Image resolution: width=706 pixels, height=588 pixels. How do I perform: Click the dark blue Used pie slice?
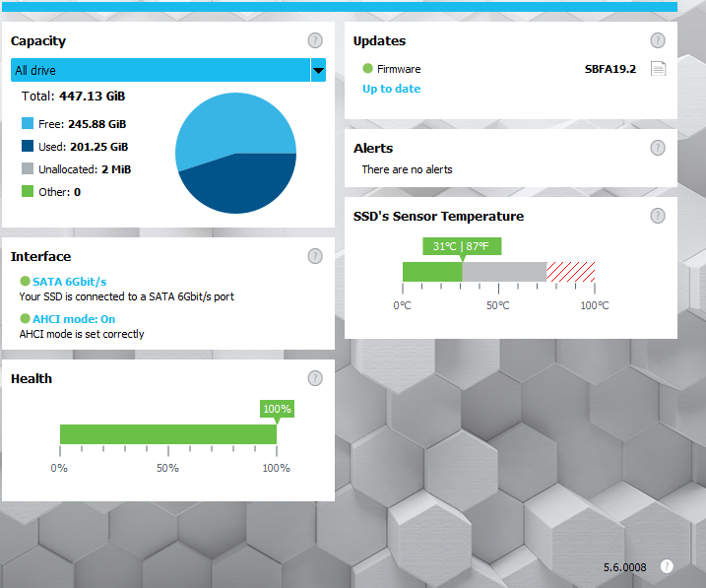[243, 184]
